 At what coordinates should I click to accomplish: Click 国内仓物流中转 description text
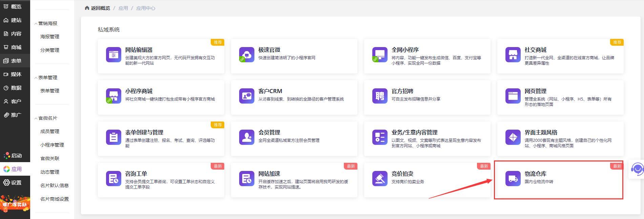539,182
